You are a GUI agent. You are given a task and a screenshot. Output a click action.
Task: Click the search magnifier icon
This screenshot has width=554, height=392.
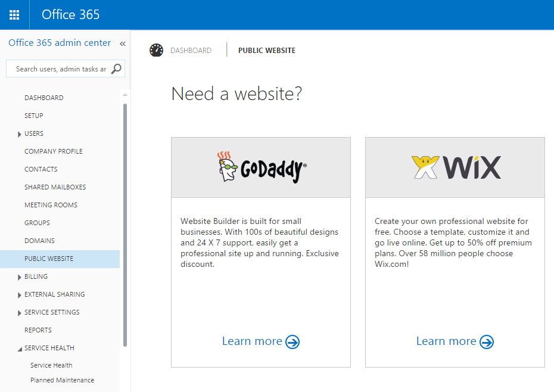(x=116, y=69)
